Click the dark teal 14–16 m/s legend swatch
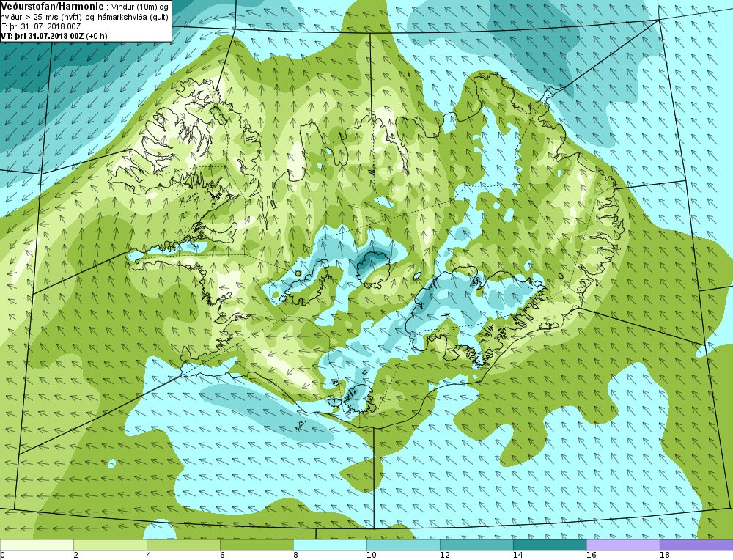733x560 pixels. coord(550,545)
